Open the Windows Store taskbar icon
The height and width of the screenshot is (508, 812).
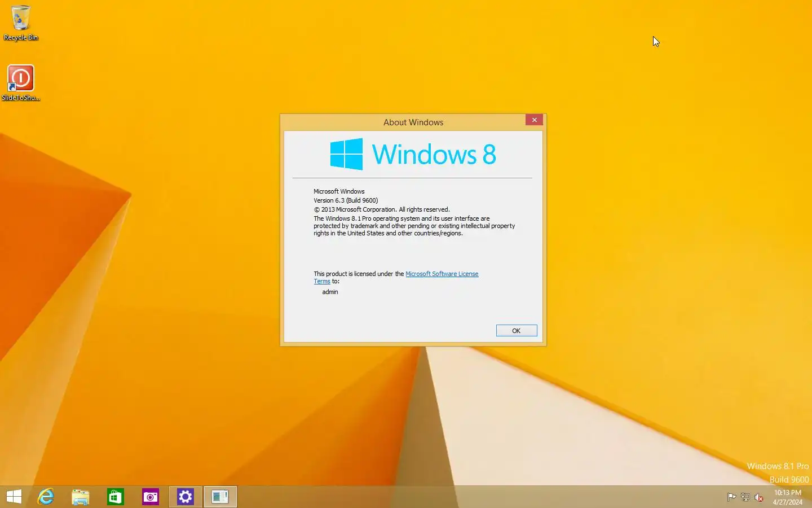[116, 497]
